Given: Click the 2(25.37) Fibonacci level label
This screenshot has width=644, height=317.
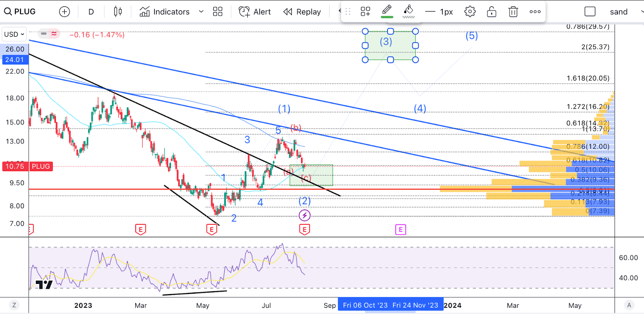Looking at the screenshot, I should 595,47.
